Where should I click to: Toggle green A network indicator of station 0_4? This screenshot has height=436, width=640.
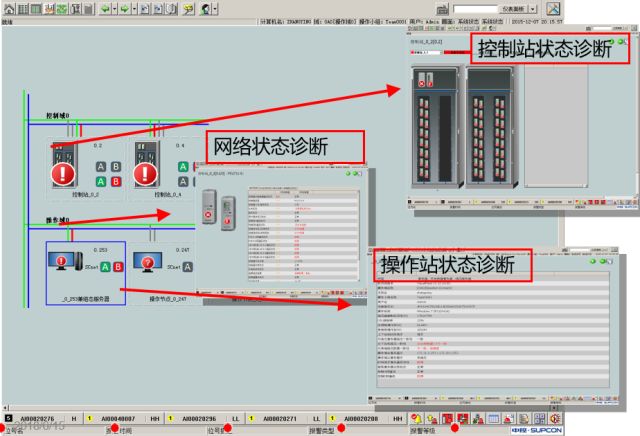tap(182, 167)
